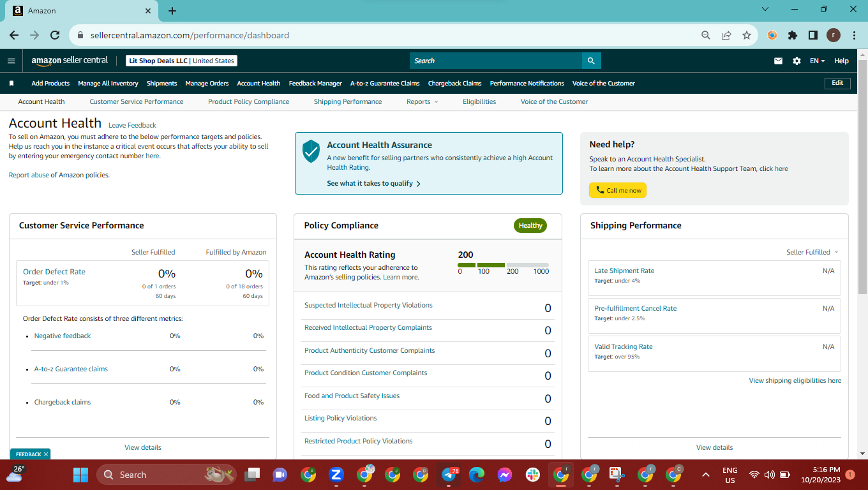The width and height of the screenshot is (868, 490).
Task: Click the Call me now button
Action: click(618, 190)
